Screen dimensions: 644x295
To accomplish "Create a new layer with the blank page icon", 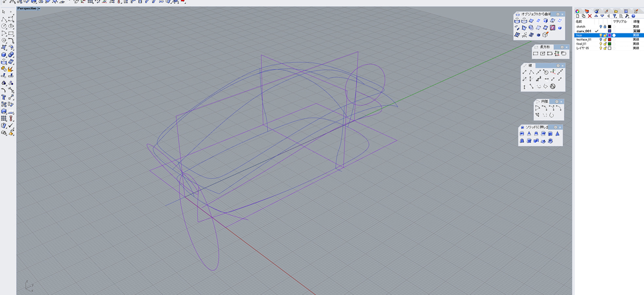I will (x=577, y=16).
